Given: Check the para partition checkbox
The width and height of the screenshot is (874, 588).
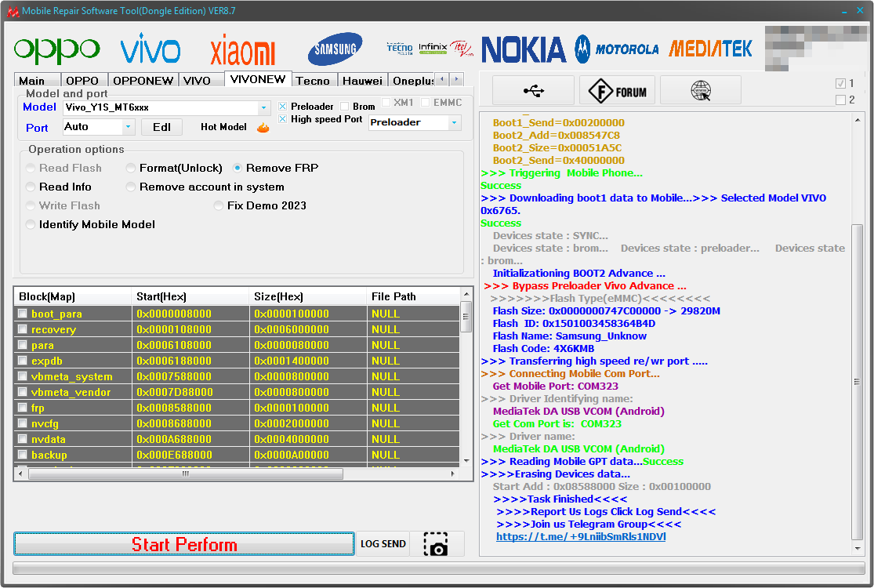Looking at the screenshot, I should coord(22,344).
